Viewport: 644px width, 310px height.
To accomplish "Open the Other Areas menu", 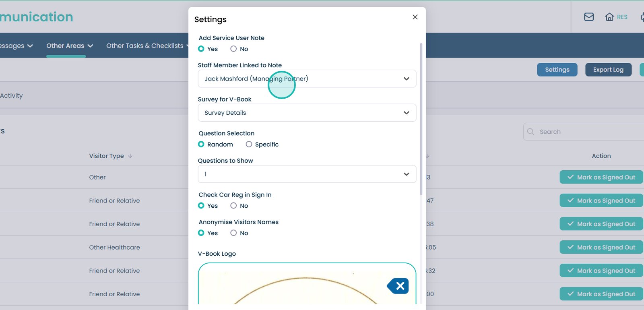I will [x=69, y=46].
